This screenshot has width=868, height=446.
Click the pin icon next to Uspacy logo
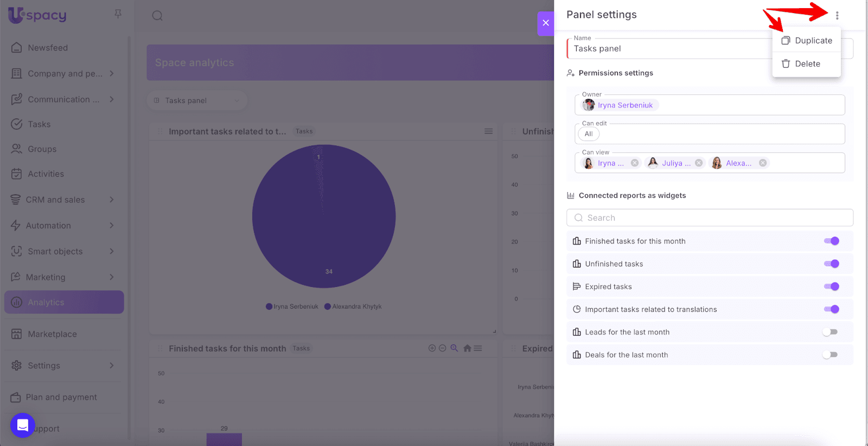pyautogui.click(x=118, y=14)
